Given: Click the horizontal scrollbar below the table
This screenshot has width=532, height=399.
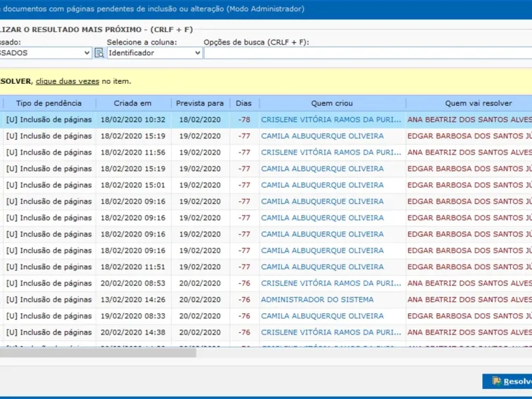Looking at the screenshot, I should tap(98, 353).
